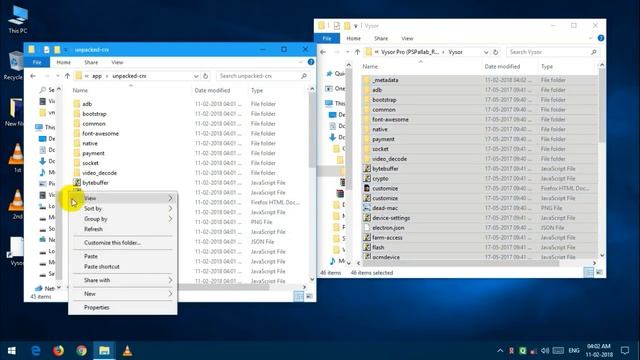Open View tab in Vysor window

407,38
